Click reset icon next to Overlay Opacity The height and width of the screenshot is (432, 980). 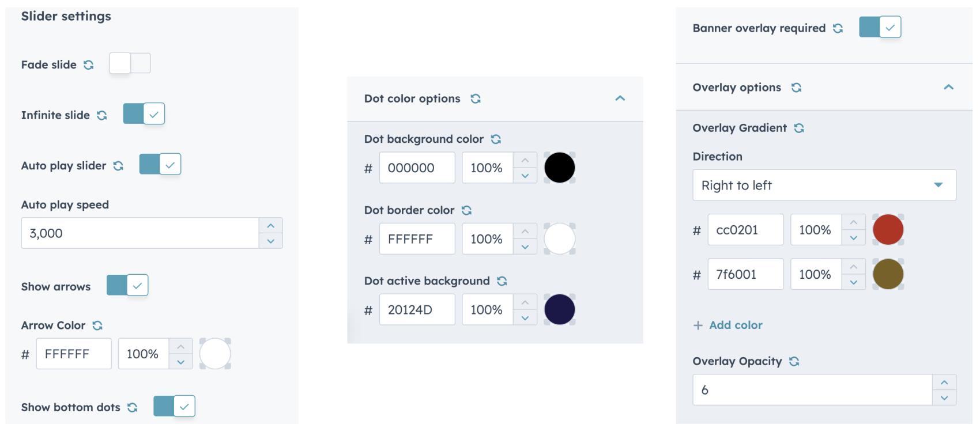coord(794,362)
